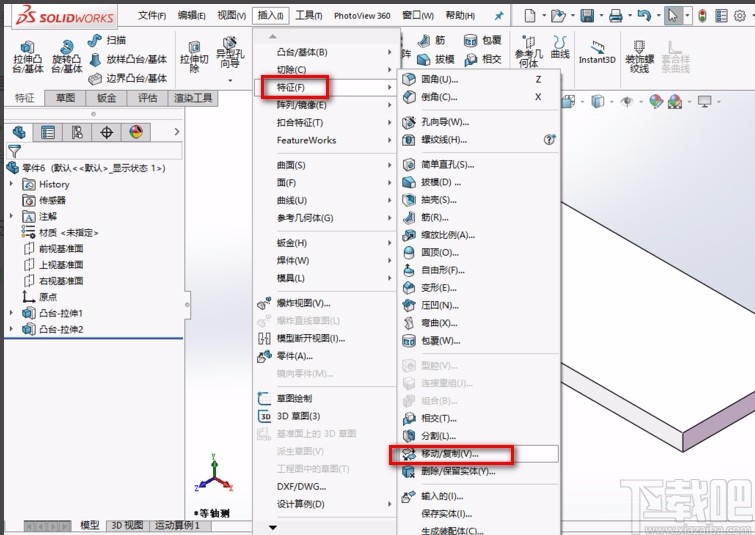Select the 边界凸台/基体 boundary boss tool
This screenshot has height=535, width=755.
point(128,78)
